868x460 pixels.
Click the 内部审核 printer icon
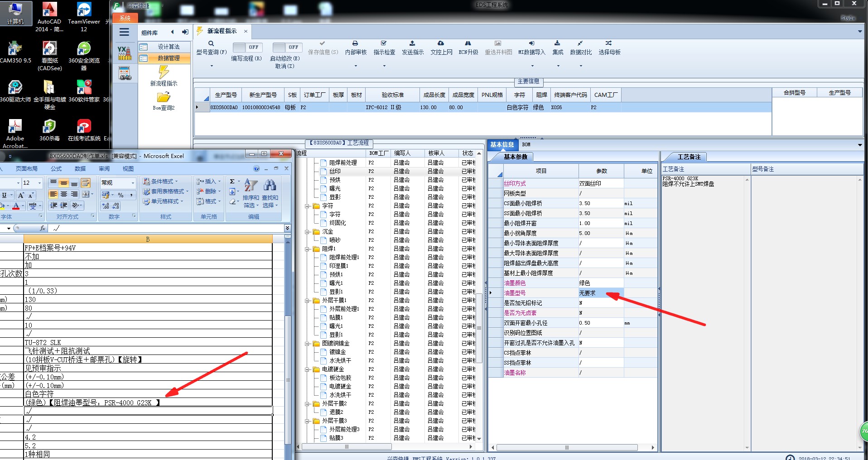click(355, 43)
